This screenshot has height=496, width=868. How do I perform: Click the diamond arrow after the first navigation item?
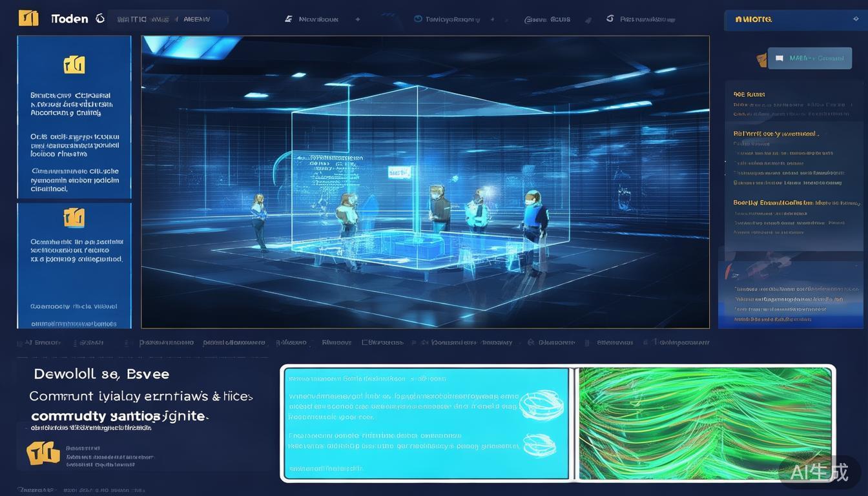(358, 19)
